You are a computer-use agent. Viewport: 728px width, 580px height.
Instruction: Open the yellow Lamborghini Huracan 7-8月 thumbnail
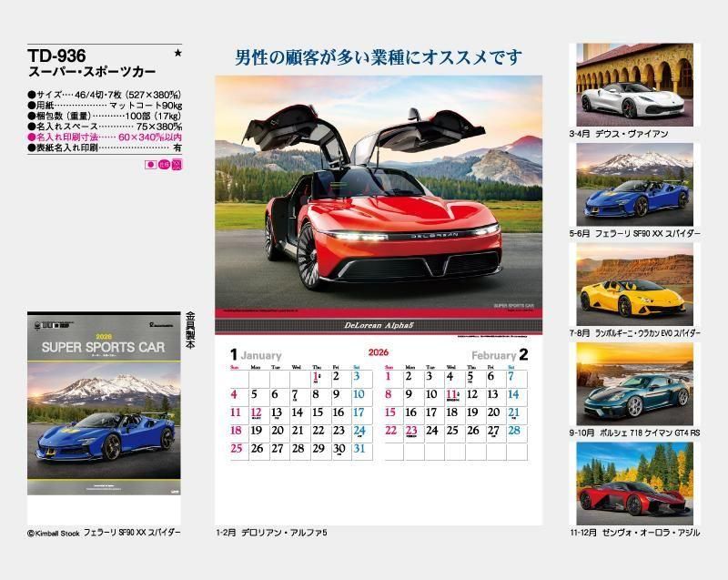pos(634,284)
